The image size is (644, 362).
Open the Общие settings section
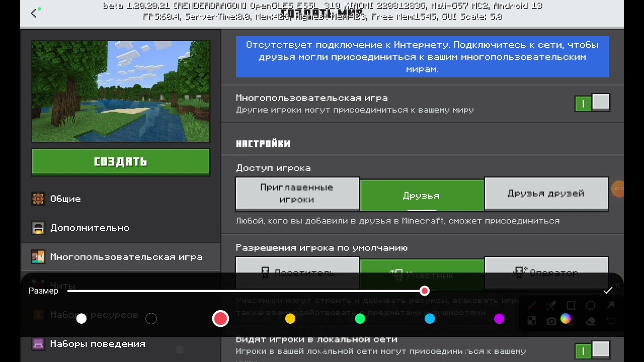[121, 199]
